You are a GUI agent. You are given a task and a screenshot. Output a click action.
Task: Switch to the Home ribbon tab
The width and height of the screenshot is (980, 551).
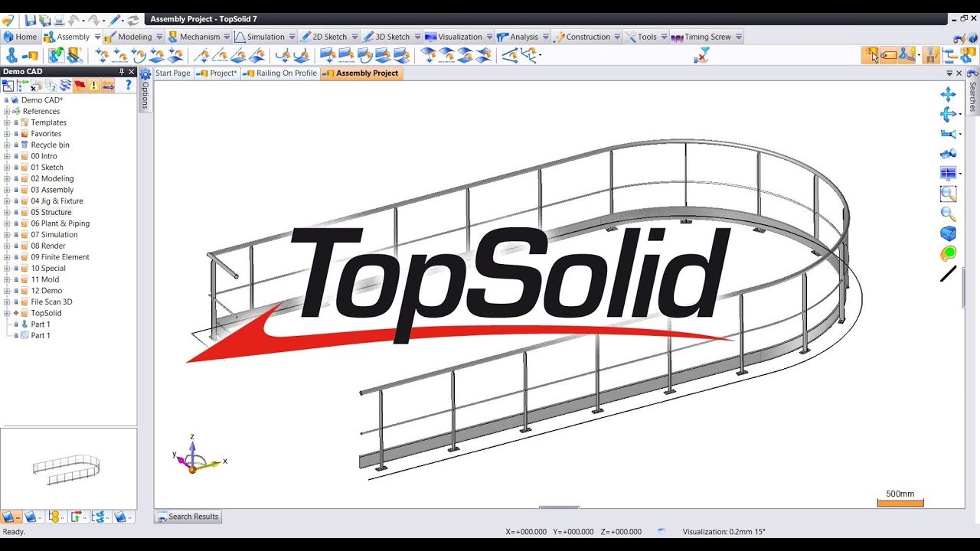pos(20,37)
